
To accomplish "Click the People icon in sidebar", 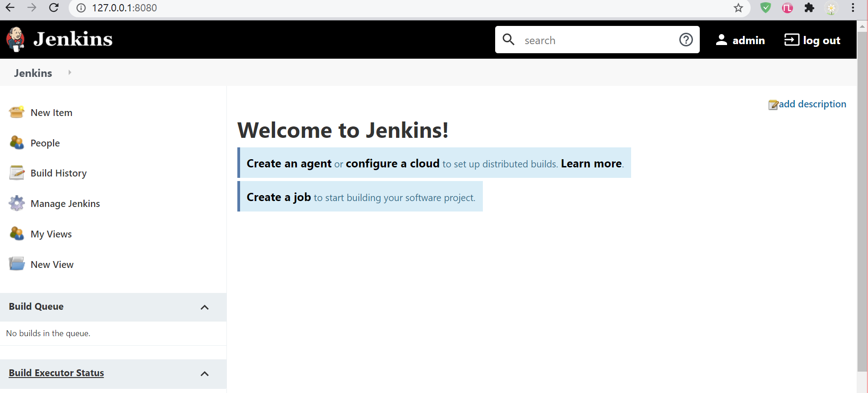I will [x=17, y=142].
